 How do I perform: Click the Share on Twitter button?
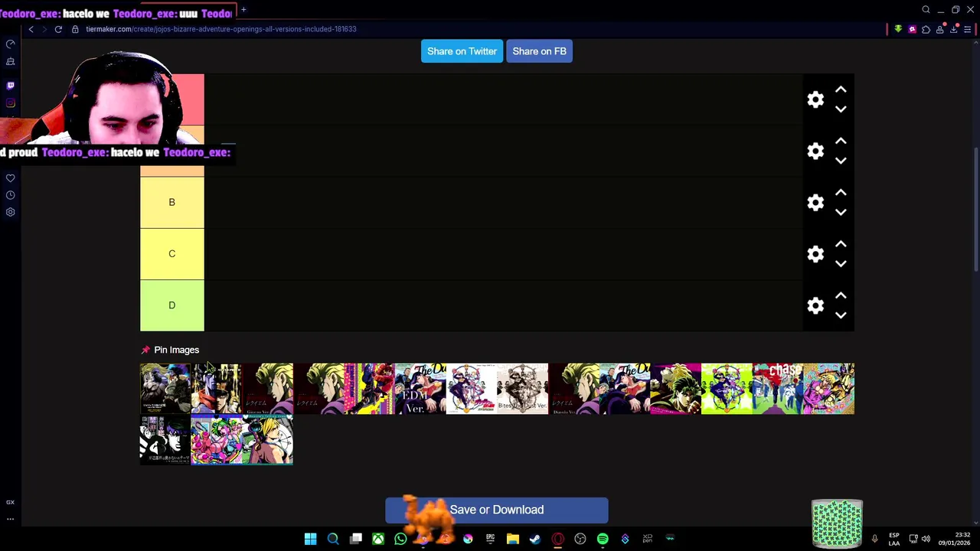(462, 51)
